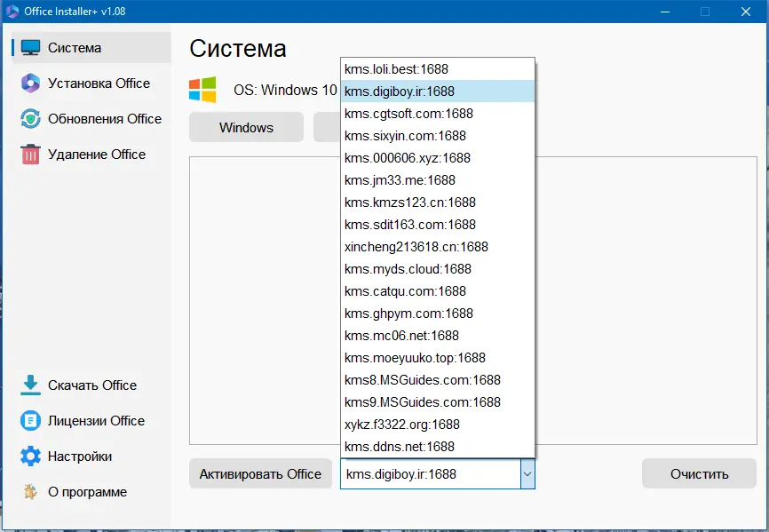
Task: Open the Обновления Office shield icon
Action: click(30, 119)
